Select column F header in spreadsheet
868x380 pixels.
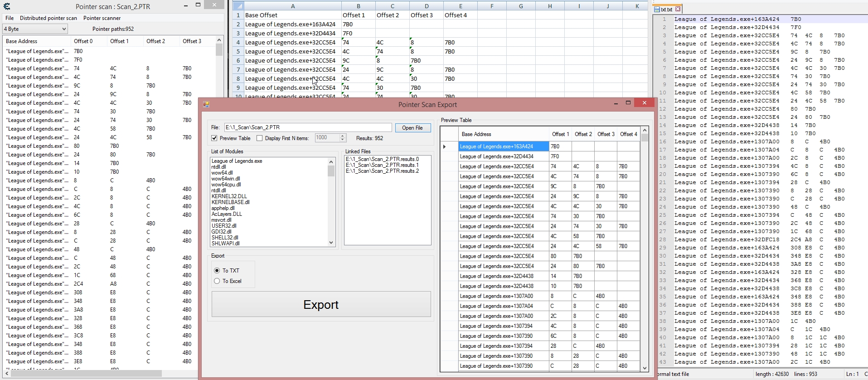coord(492,6)
